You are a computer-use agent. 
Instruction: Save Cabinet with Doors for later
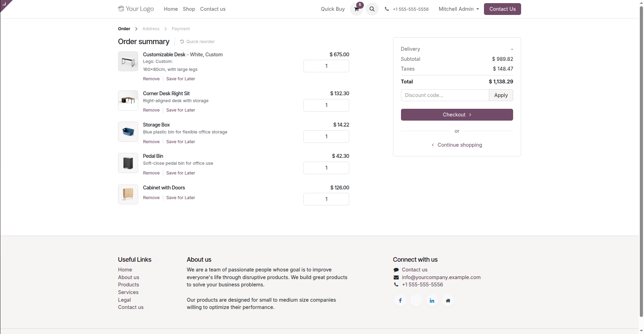tap(181, 198)
